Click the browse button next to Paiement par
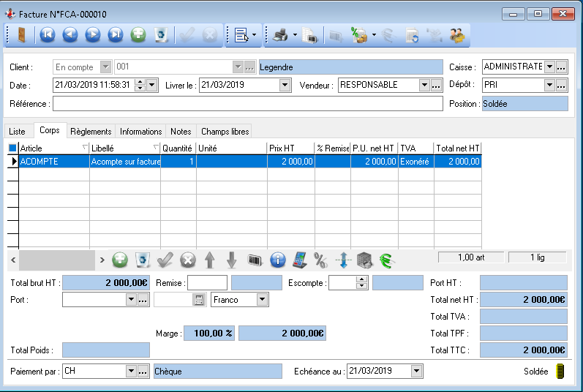This screenshot has width=583, height=392. point(143,371)
